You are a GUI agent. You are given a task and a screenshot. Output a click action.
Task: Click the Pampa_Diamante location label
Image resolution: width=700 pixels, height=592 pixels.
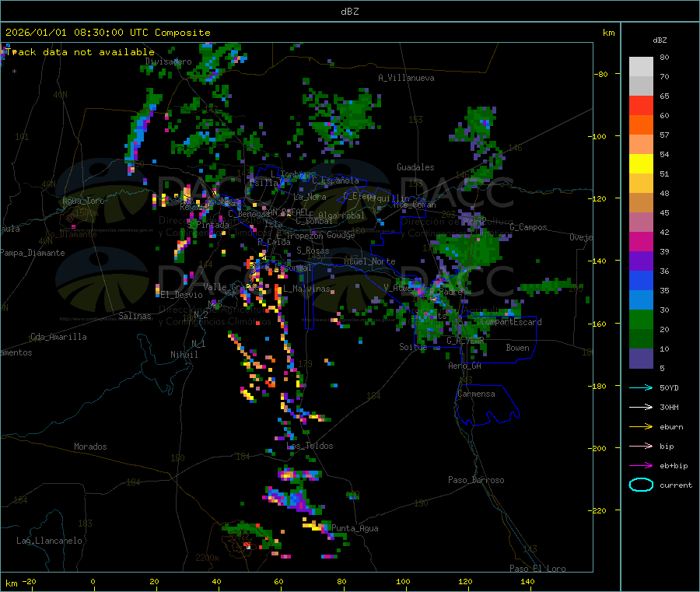pos(33,253)
